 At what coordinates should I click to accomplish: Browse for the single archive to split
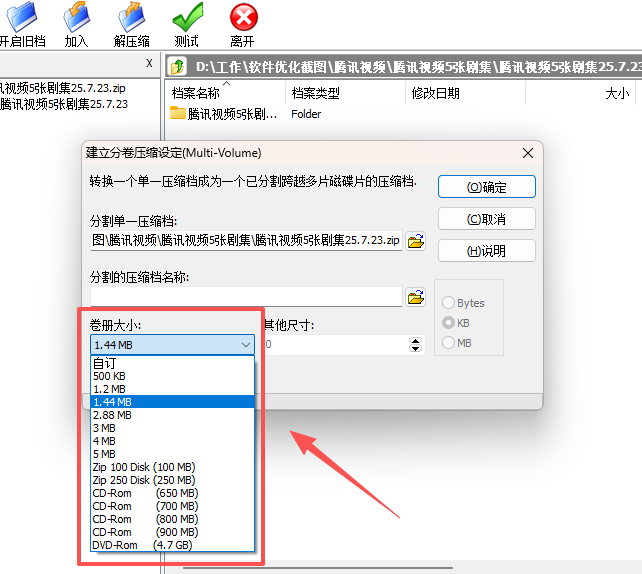click(416, 241)
